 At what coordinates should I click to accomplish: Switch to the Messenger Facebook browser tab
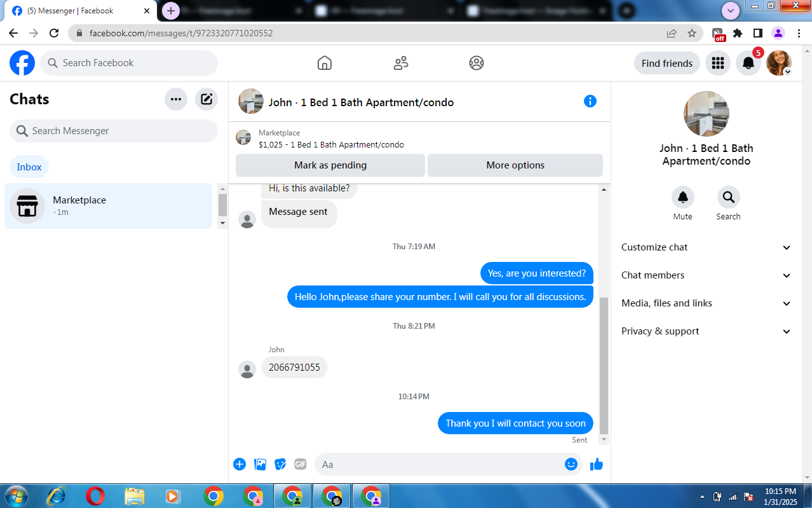(79, 11)
